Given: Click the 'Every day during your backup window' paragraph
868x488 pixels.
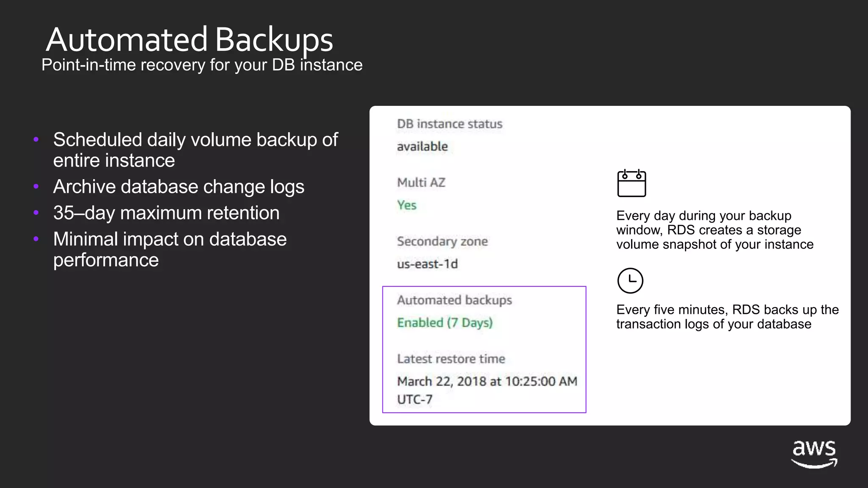Looking at the screenshot, I should (715, 230).
